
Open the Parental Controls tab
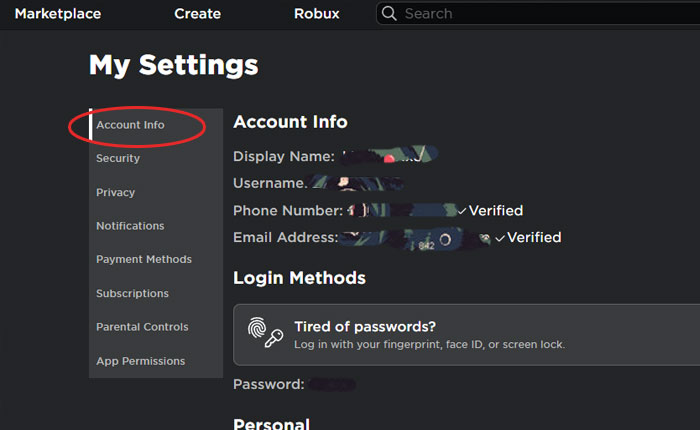(142, 327)
